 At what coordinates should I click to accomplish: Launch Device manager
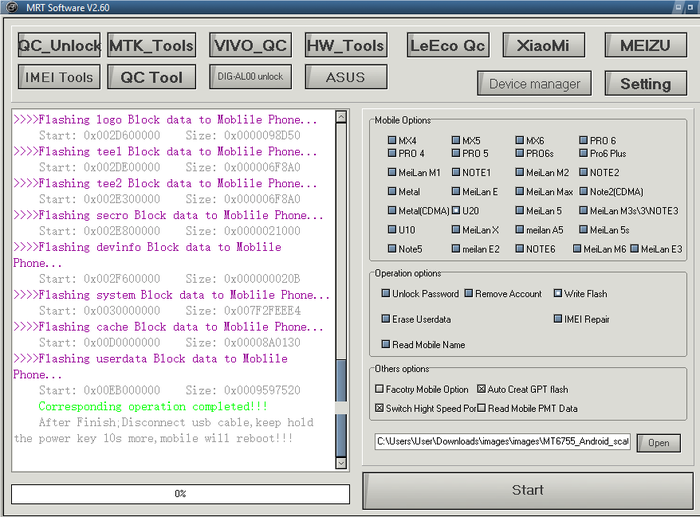pyautogui.click(x=534, y=84)
